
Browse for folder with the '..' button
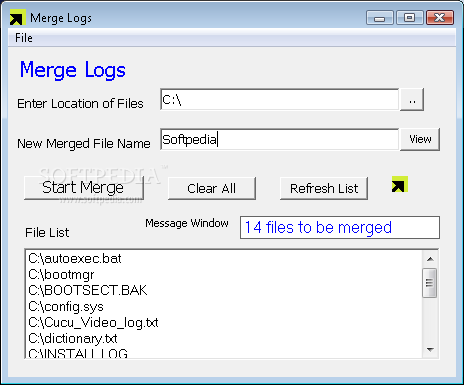[x=412, y=100]
